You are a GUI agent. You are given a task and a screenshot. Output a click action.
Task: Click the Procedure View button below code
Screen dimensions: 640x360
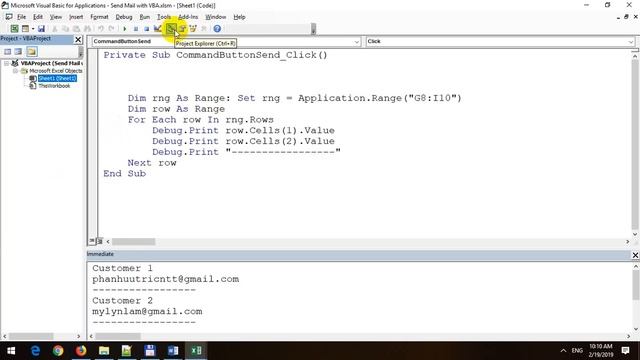click(92, 241)
